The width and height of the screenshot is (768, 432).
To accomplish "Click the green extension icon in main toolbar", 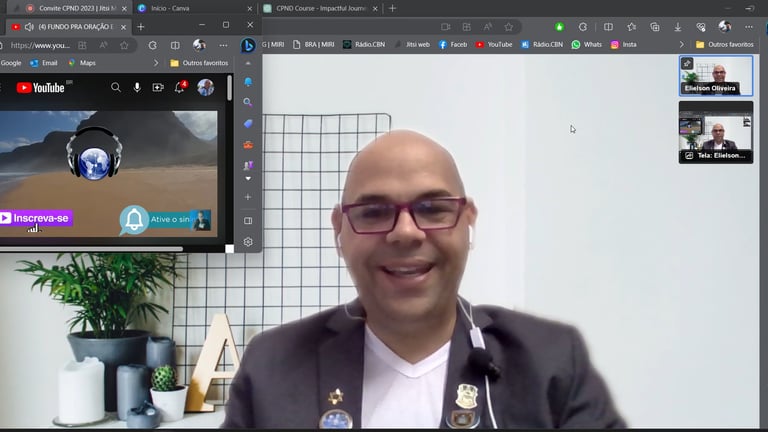I will coord(559,27).
